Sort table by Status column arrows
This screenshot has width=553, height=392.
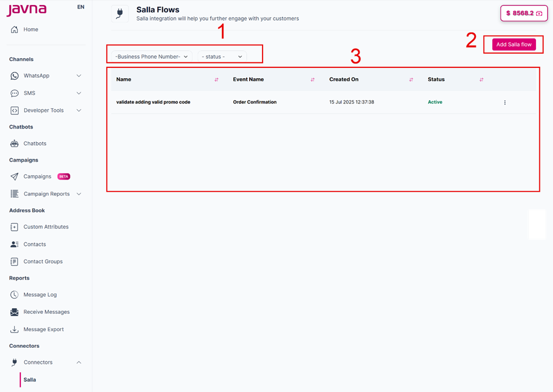482,80
